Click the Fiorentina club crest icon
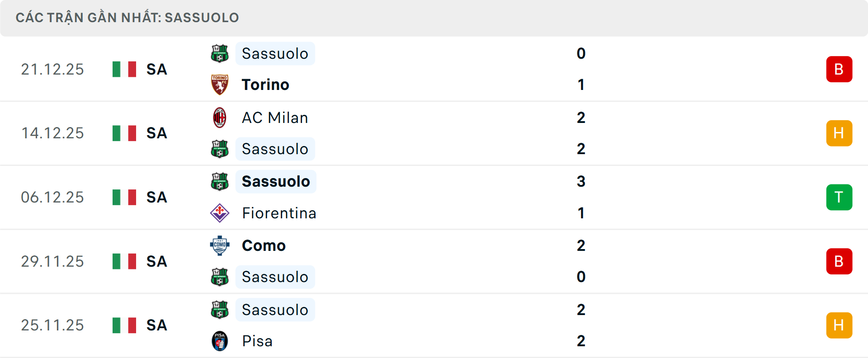 [x=220, y=213]
